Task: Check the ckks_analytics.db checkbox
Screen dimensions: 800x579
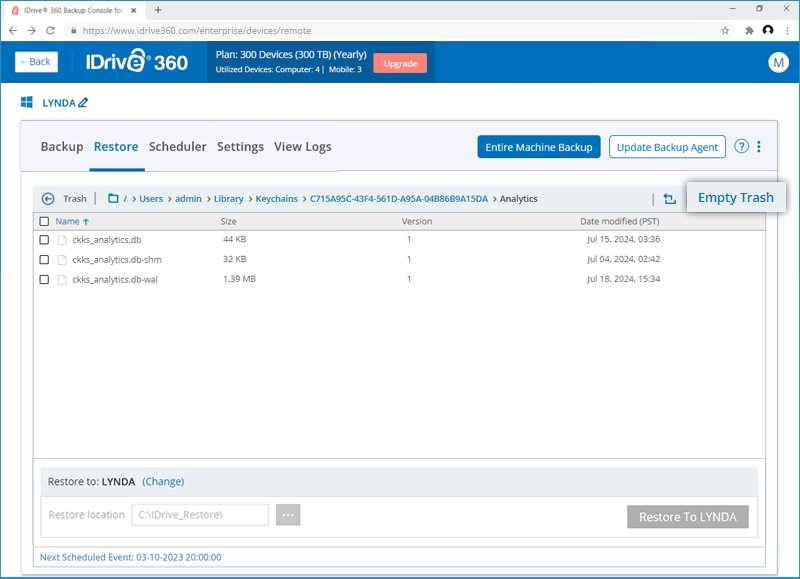Action: point(44,240)
